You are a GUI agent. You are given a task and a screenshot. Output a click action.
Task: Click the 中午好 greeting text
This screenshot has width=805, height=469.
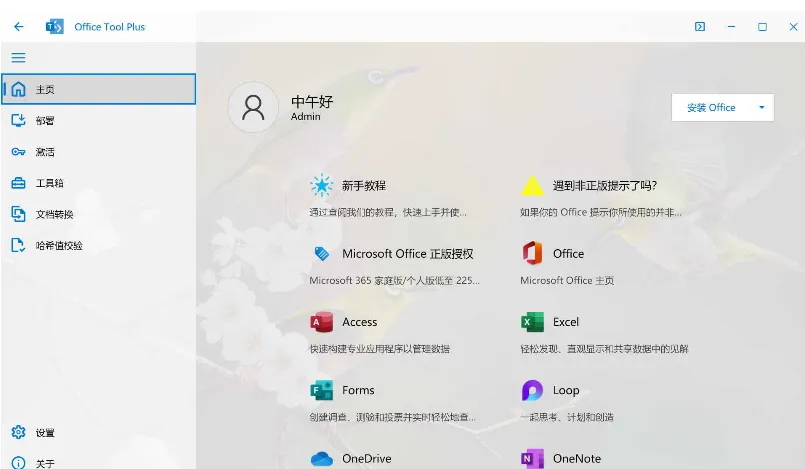[x=312, y=101]
